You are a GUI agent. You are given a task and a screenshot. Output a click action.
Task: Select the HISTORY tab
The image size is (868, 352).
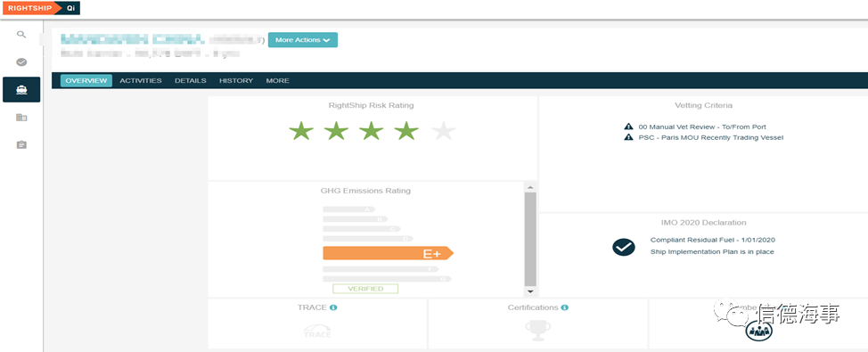pyautogui.click(x=236, y=81)
